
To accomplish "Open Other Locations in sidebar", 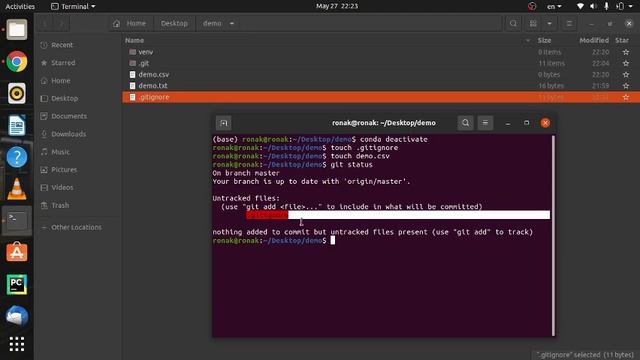I will [78, 227].
